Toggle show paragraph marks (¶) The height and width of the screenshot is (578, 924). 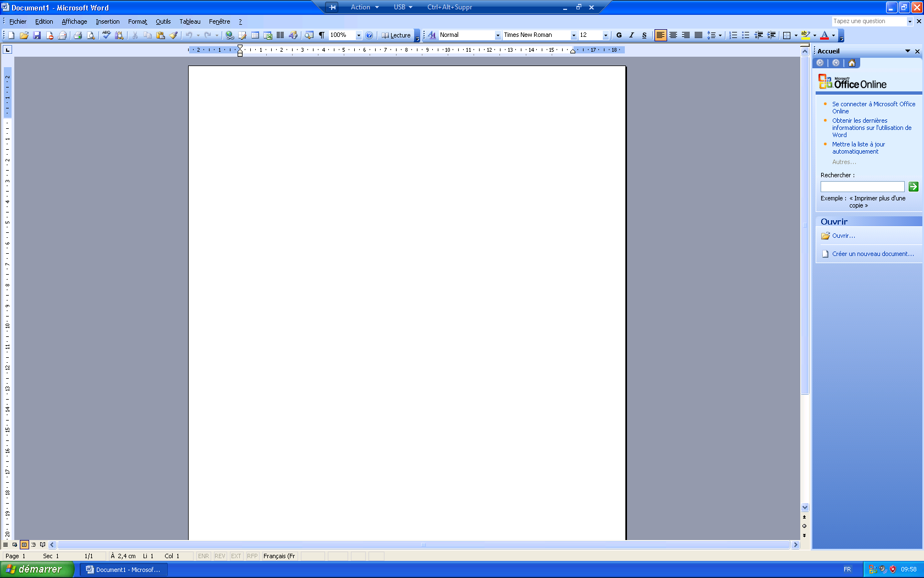[x=322, y=35]
